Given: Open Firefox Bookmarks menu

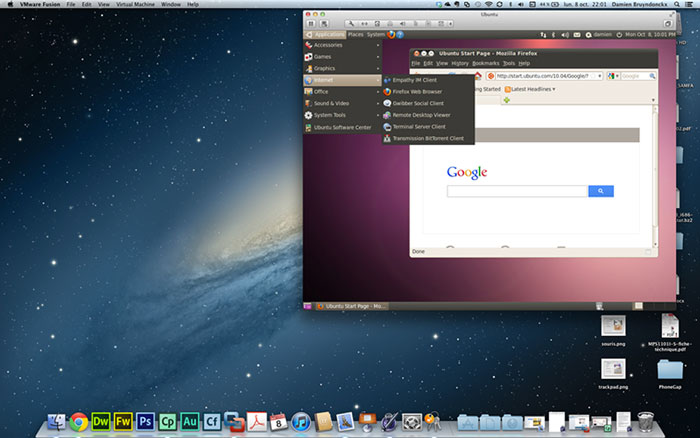Looking at the screenshot, I should click(x=486, y=63).
